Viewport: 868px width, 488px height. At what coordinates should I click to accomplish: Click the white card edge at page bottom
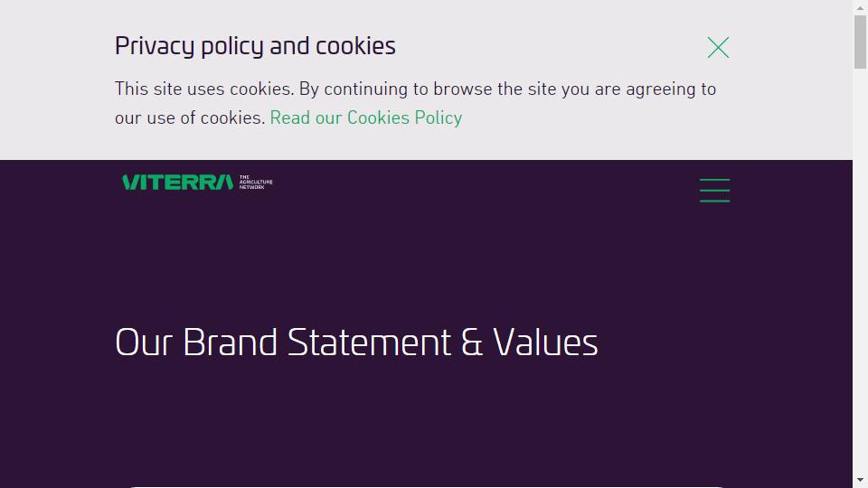click(x=426, y=486)
